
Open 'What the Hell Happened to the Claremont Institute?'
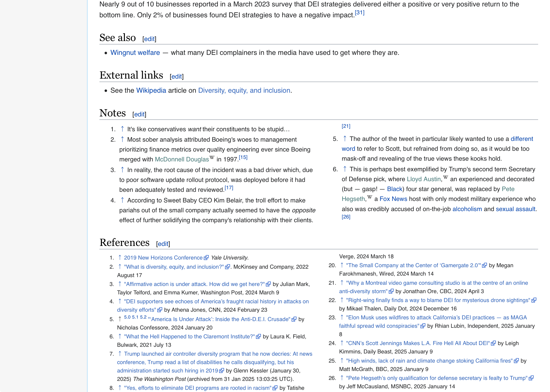189,336
